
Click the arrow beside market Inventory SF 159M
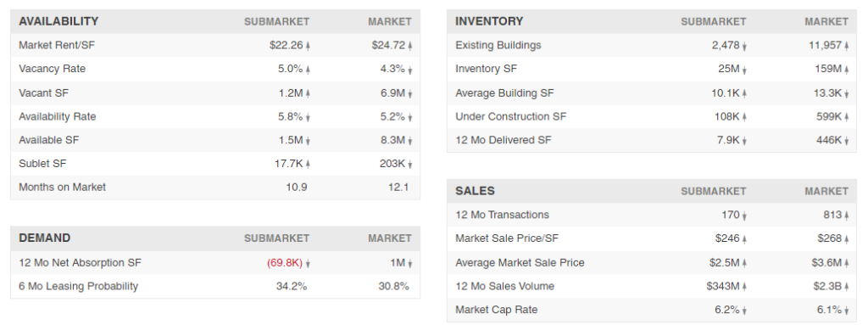pos(847,70)
